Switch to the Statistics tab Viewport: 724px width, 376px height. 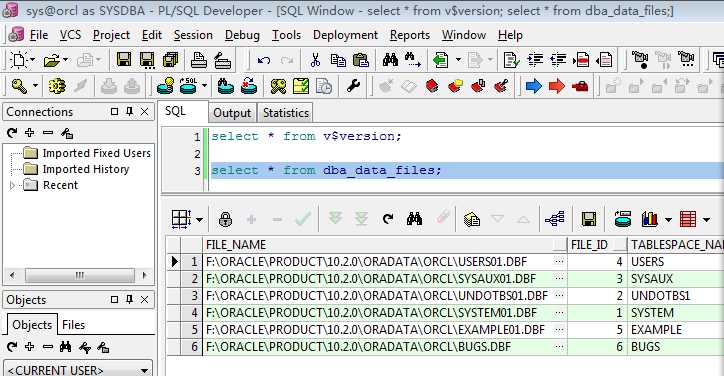[286, 113]
